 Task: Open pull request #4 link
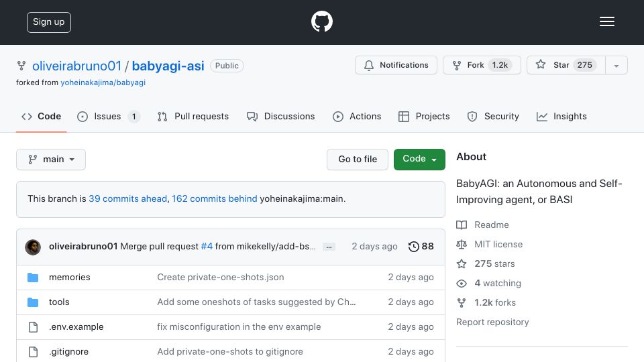[207, 246]
